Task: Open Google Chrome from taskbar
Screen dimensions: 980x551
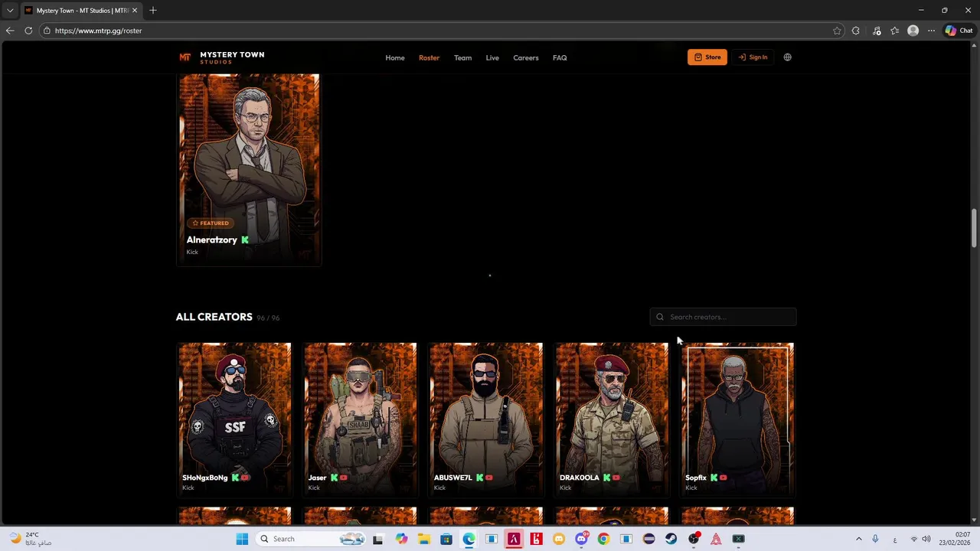Action: tap(603, 539)
